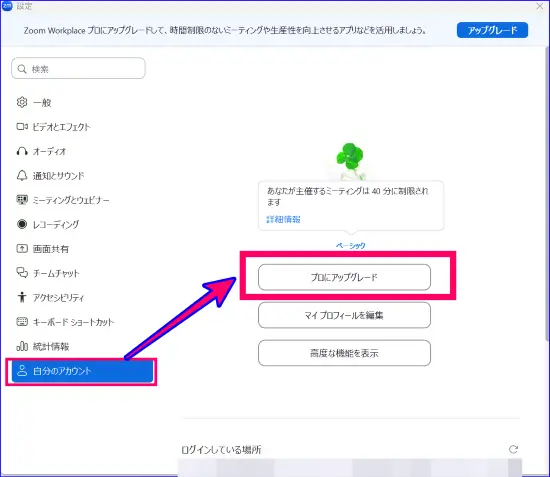Open the 一般 settings section
550x477 pixels.
[x=82, y=102]
